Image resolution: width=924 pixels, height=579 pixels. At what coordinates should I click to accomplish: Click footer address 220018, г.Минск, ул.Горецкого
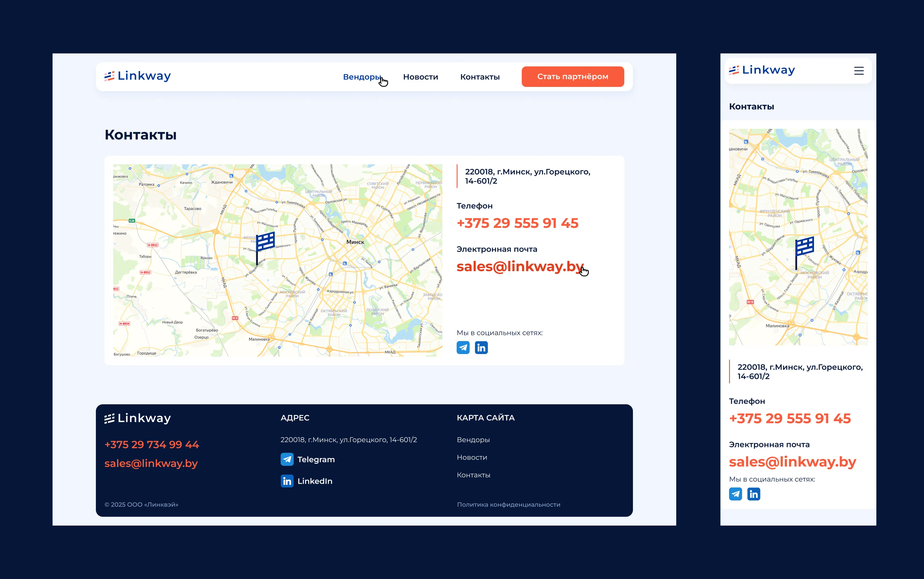[x=349, y=440]
